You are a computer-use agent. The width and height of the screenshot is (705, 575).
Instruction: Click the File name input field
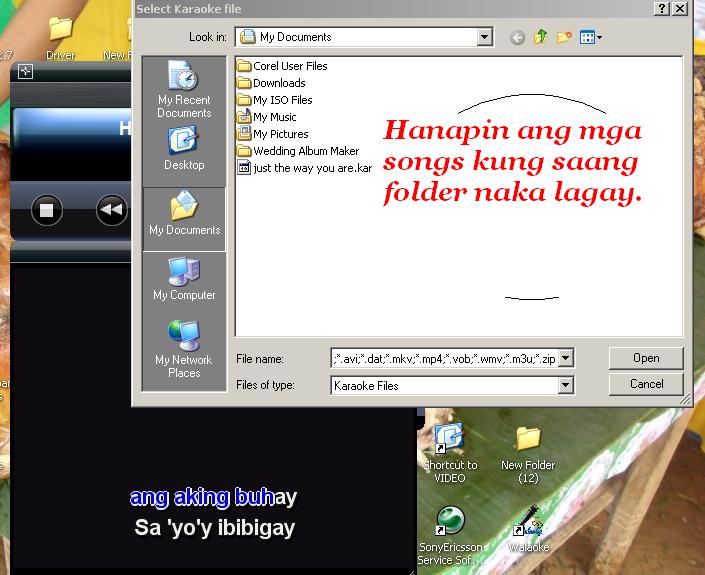(445, 358)
